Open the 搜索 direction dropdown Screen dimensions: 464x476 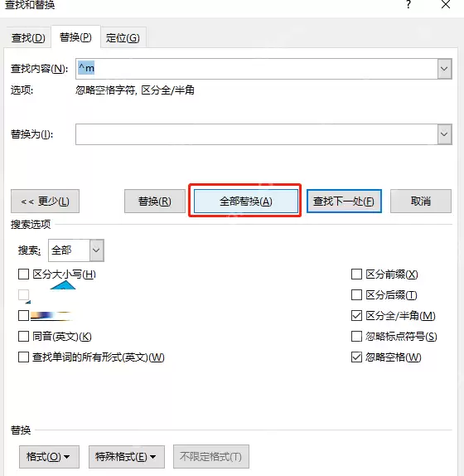click(x=97, y=250)
